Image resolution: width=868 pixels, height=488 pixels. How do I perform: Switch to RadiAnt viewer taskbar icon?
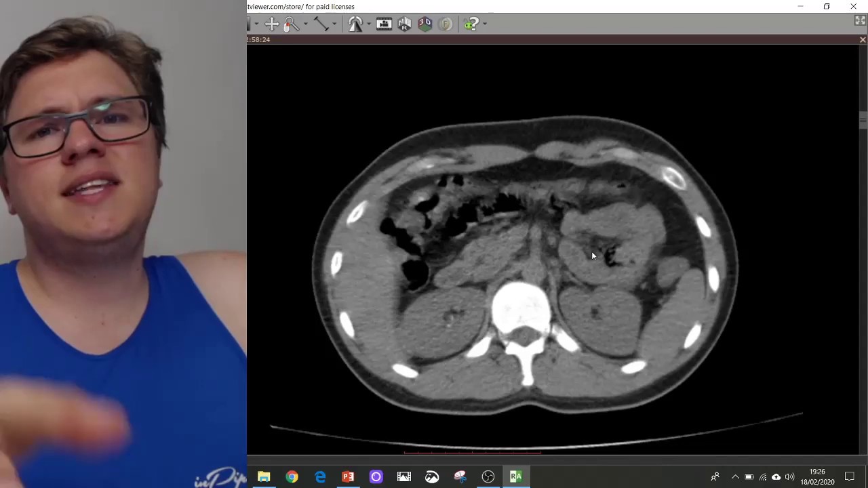click(x=516, y=476)
